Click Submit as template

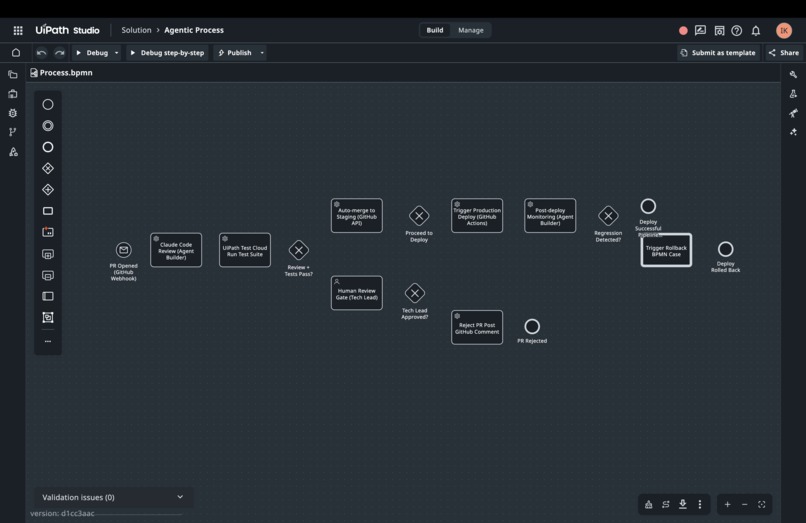tap(718, 52)
